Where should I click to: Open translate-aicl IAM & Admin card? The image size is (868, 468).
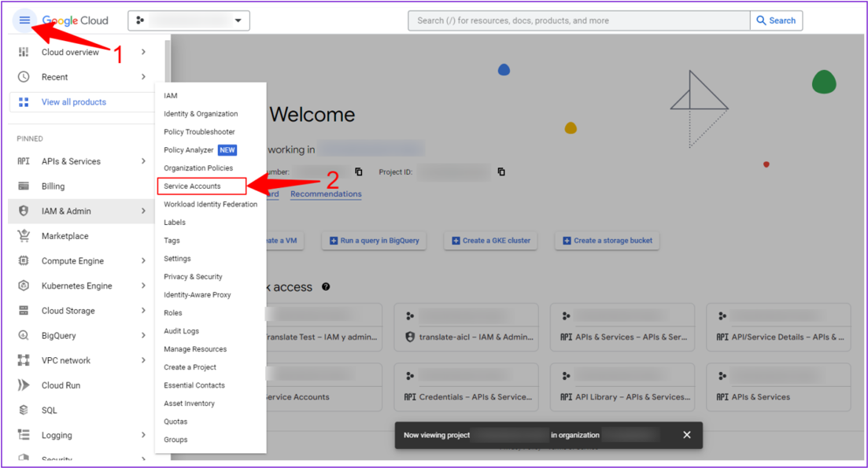coord(466,327)
